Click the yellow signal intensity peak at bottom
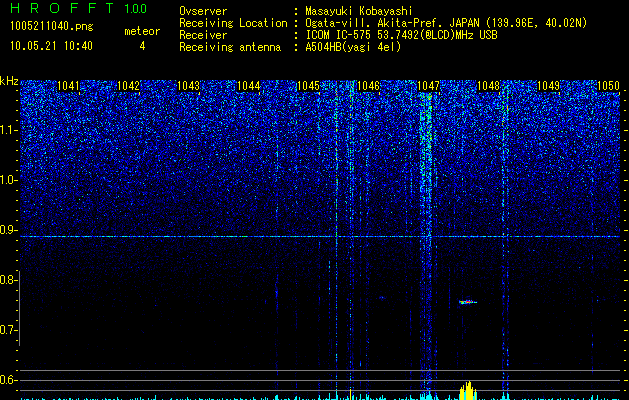 468,390
